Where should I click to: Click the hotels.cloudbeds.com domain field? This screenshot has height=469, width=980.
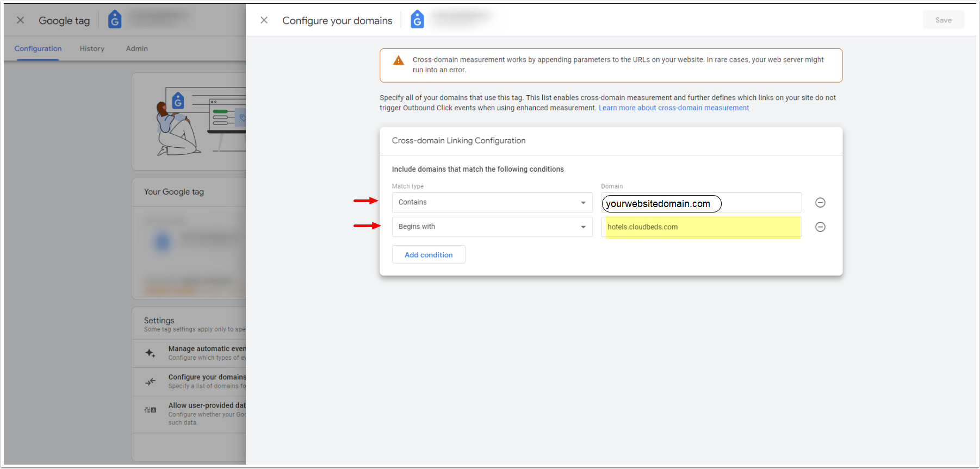pyautogui.click(x=702, y=227)
